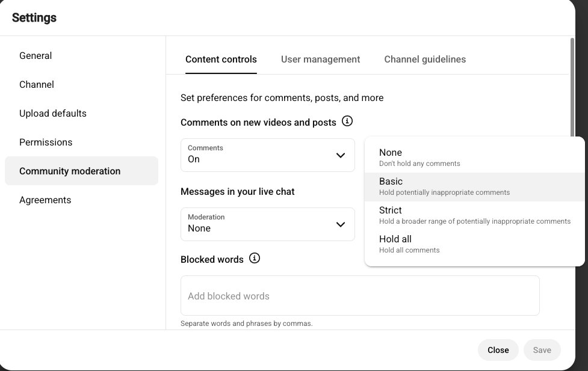Expand the live chat Moderation dropdown
Viewport: 588px width, 371px height.
pyautogui.click(x=267, y=224)
